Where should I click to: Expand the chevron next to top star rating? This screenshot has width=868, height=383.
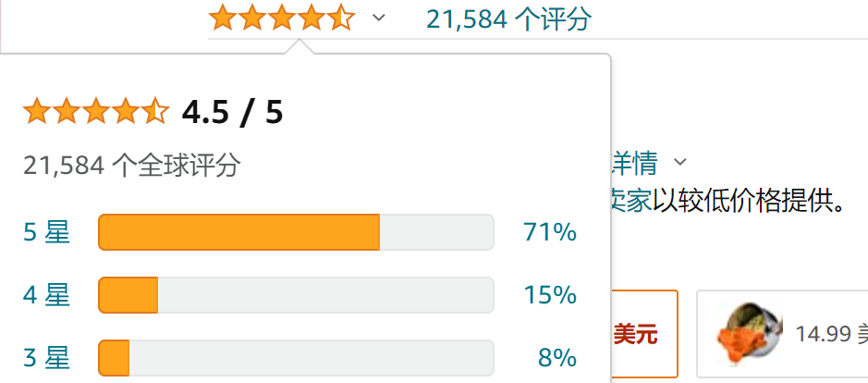click(379, 18)
